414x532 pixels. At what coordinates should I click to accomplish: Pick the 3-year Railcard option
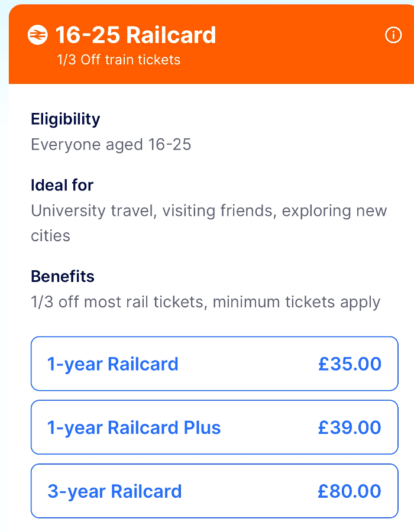pos(214,491)
